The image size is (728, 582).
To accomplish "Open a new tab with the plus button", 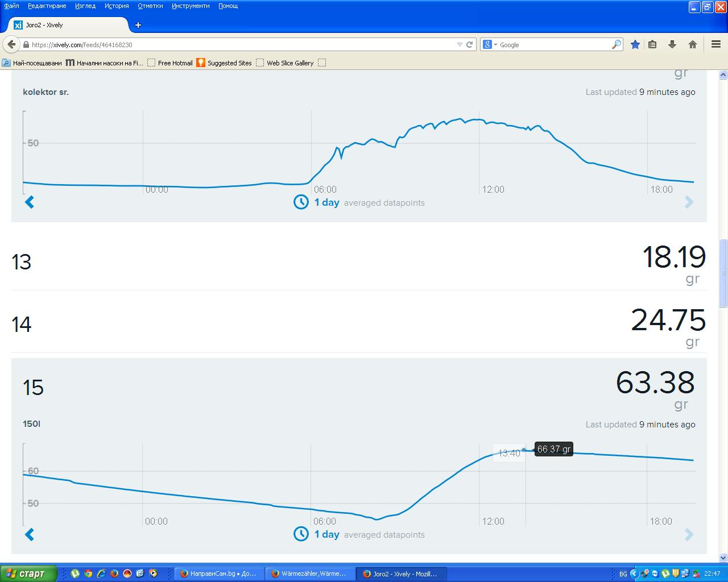I will (138, 25).
